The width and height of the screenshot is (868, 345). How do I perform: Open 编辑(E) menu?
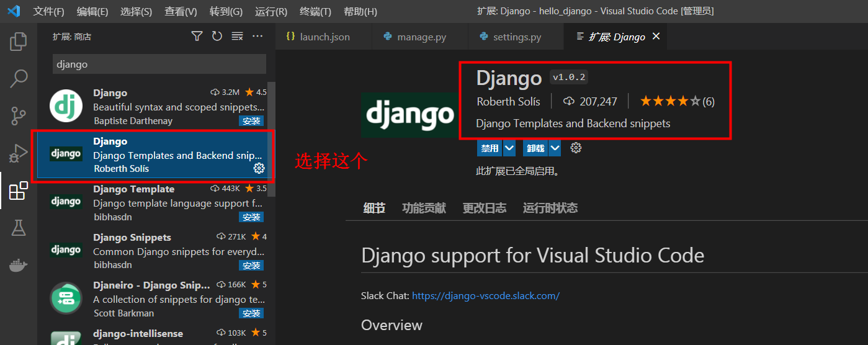click(x=92, y=12)
